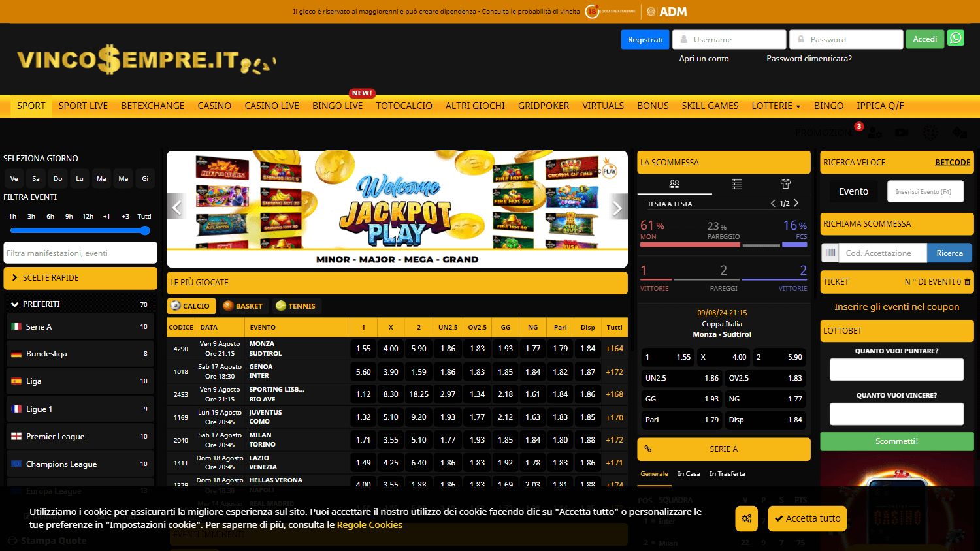
Task: Select day Sa
Action: (36, 178)
